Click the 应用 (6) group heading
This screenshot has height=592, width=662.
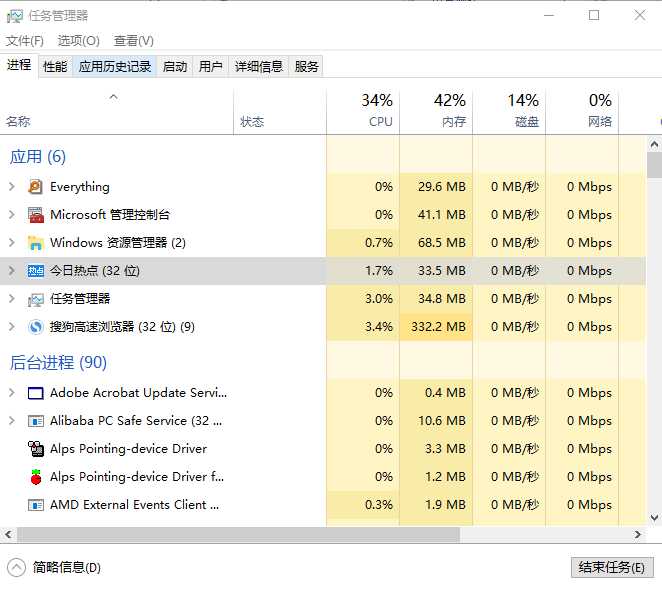(38, 157)
